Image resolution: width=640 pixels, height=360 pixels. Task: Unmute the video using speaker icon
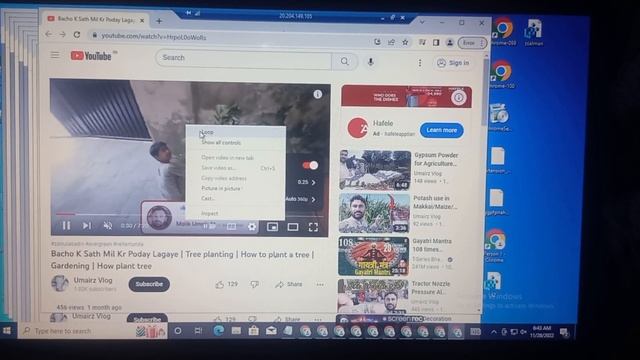click(x=108, y=225)
